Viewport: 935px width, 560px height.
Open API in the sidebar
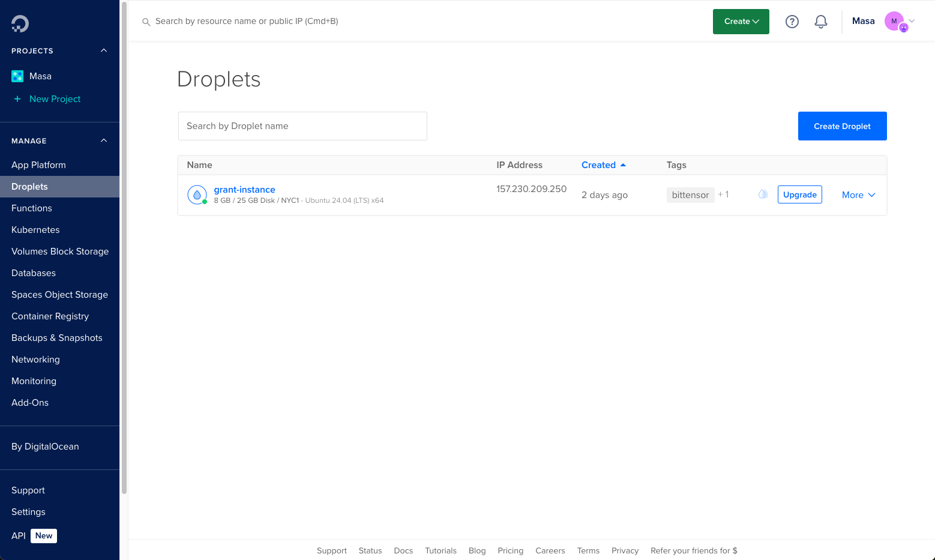click(x=19, y=536)
